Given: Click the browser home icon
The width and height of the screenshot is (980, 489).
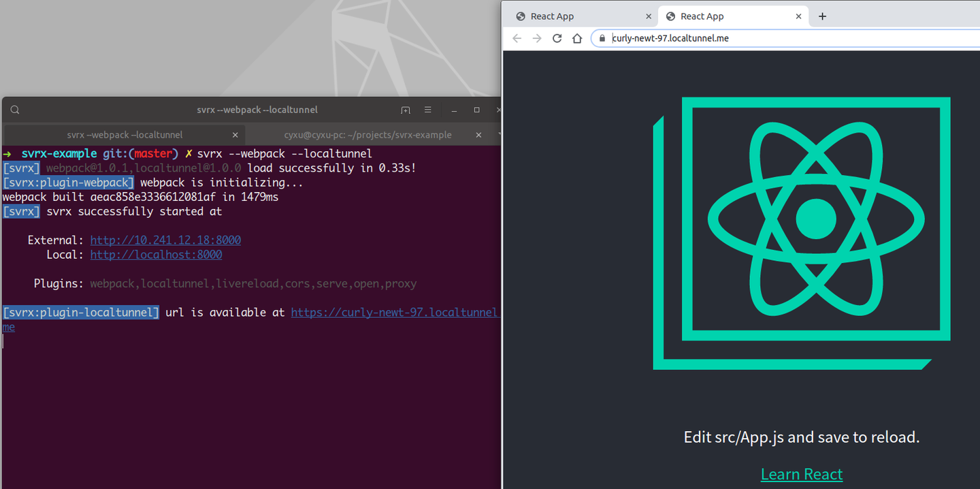Looking at the screenshot, I should (577, 38).
